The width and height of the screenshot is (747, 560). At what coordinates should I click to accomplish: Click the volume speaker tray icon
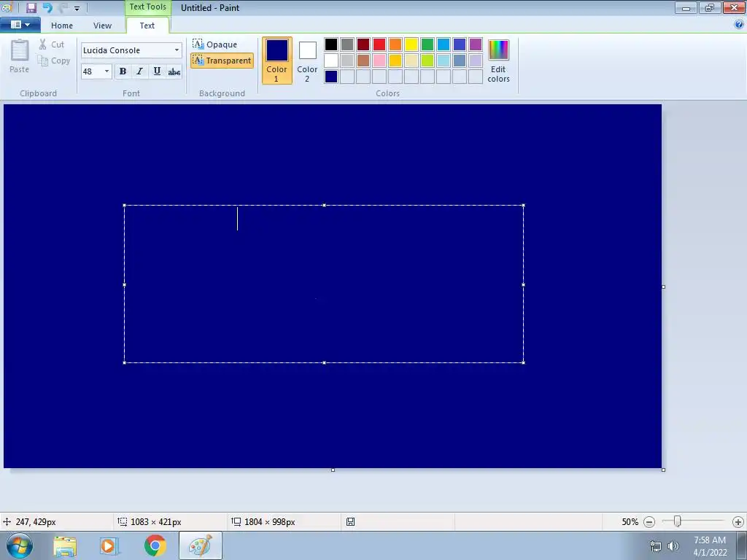[673, 546]
